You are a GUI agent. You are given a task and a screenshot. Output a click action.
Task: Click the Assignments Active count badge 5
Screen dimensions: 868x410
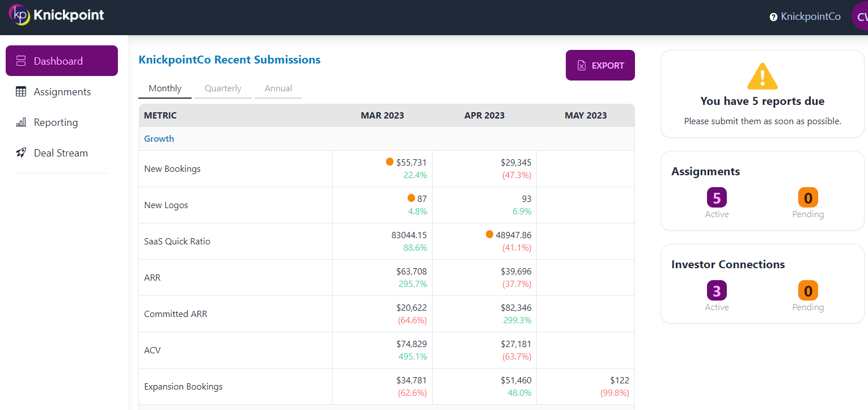[717, 198]
